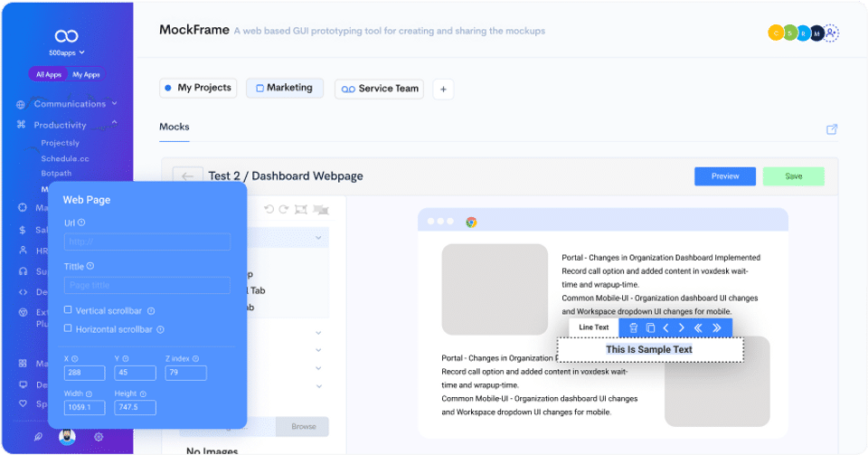The height and width of the screenshot is (455, 868).
Task: Switch to My Apps toggle
Action: tap(87, 74)
